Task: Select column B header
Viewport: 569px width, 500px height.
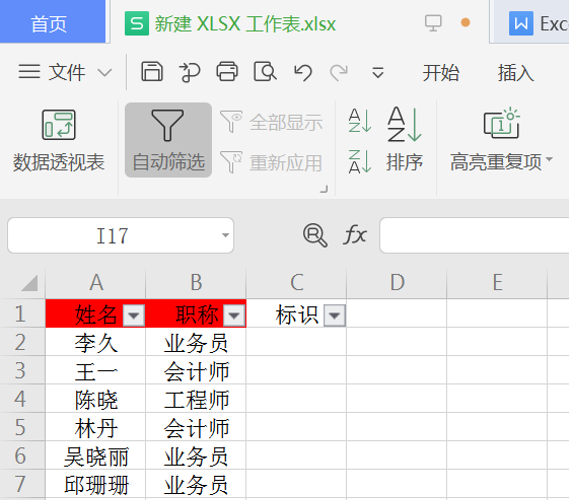Action: coord(196,283)
